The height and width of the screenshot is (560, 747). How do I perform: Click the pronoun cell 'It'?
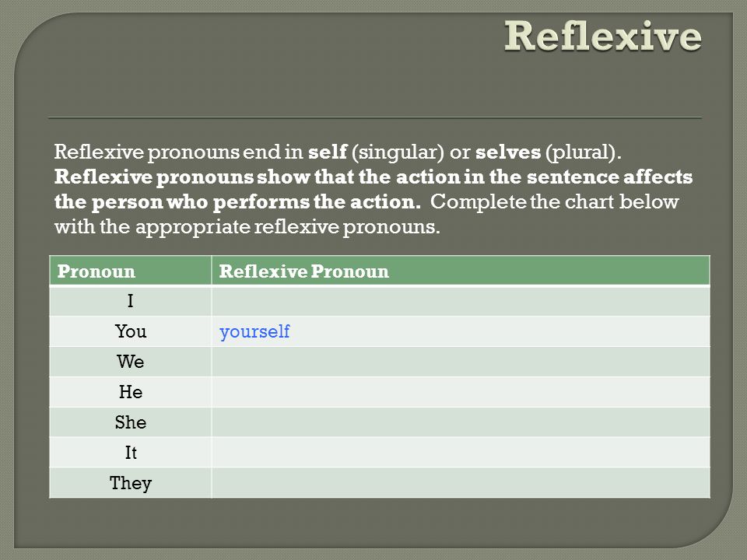click(130, 453)
